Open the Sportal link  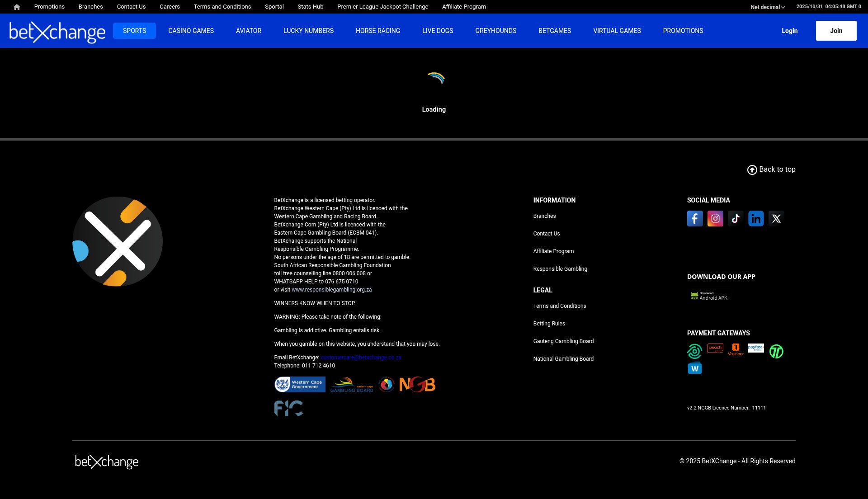[274, 7]
